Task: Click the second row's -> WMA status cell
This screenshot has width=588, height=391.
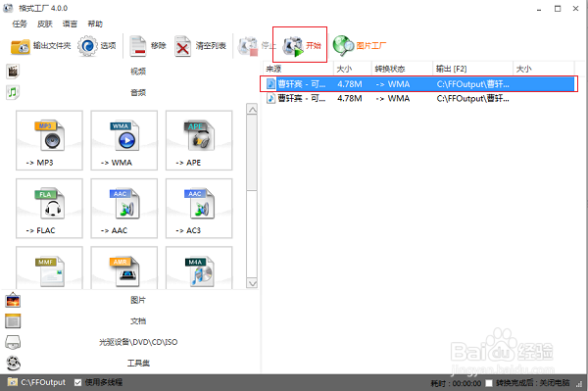Action: [x=393, y=99]
